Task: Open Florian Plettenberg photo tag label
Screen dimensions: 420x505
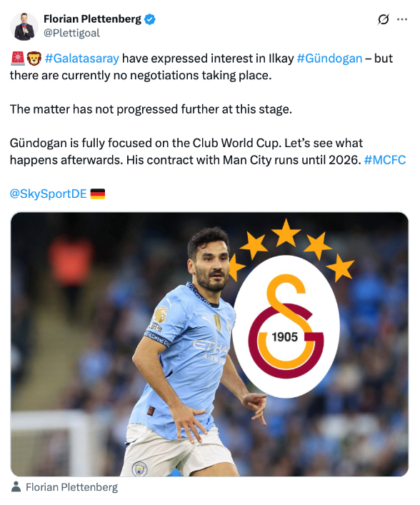Action: pyautogui.click(x=71, y=487)
